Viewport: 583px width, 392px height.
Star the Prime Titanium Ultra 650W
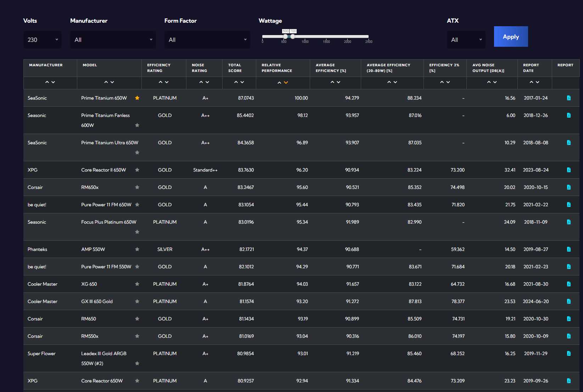tap(137, 152)
